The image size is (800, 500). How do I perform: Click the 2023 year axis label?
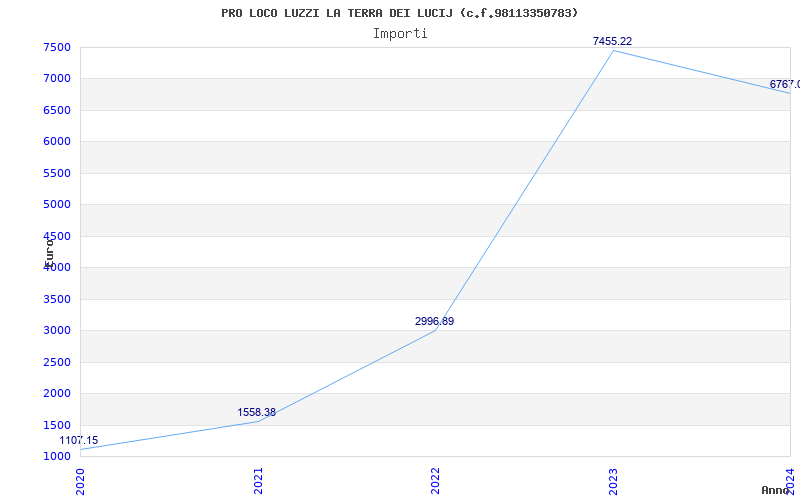(613, 481)
